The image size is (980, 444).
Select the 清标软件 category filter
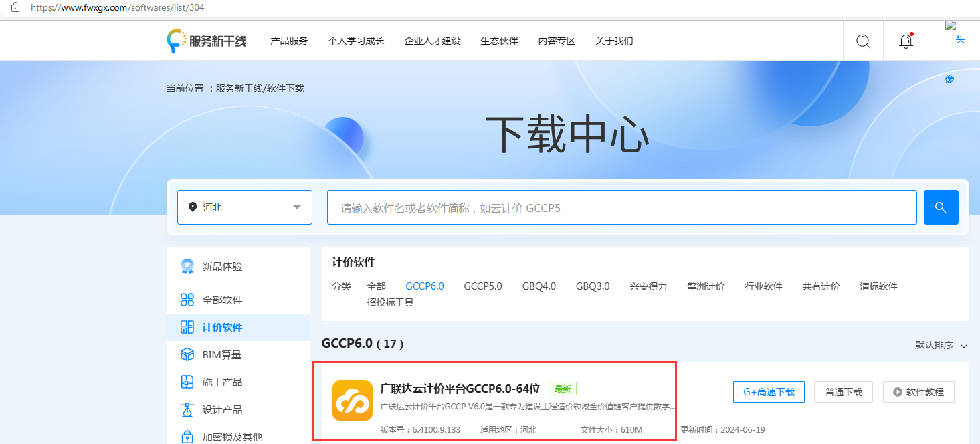pyautogui.click(x=878, y=286)
